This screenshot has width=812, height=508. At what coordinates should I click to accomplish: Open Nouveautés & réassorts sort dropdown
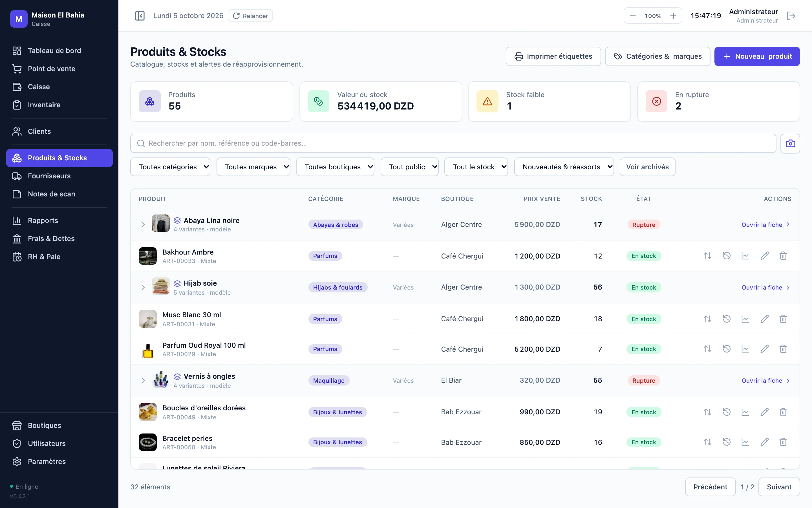pyautogui.click(x=564, y=167)
